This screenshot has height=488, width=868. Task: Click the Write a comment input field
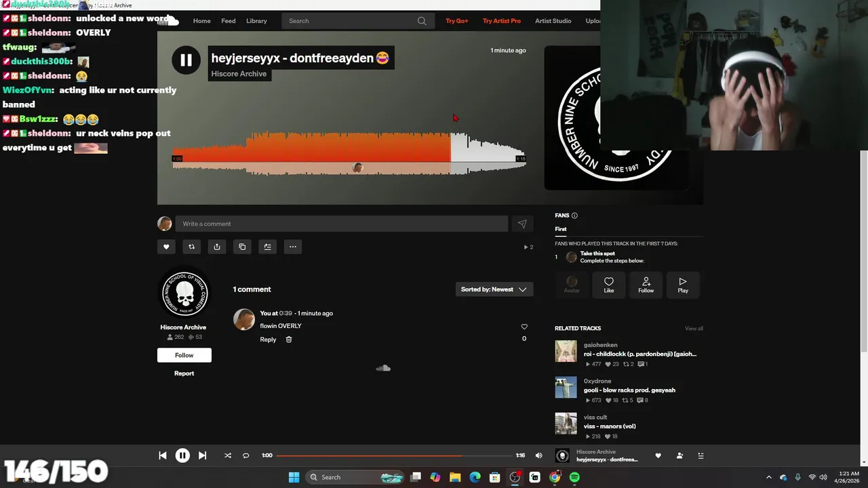point(342,224)
